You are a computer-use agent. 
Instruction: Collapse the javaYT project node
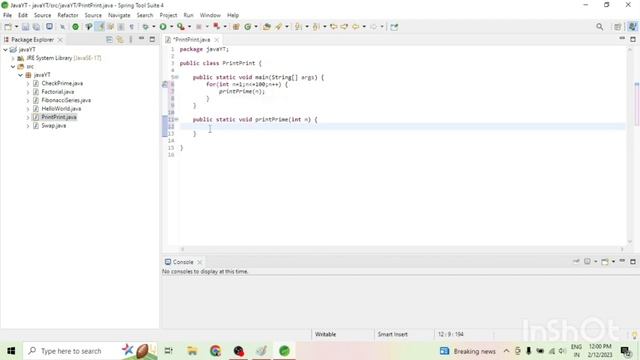point(5,49)
